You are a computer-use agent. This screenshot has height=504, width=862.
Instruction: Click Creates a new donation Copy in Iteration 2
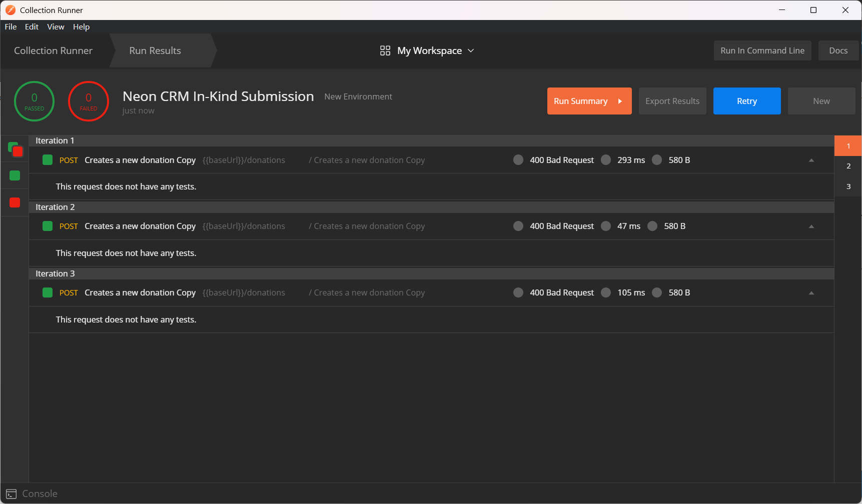pos(140,226)
